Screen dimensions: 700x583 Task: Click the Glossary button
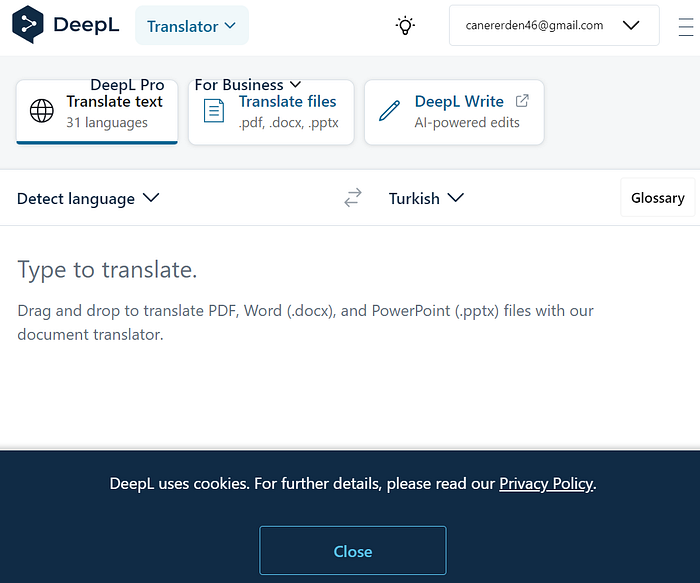(x=658, y=198)
